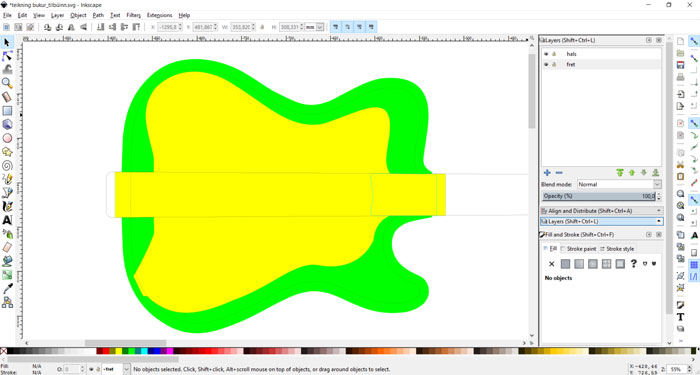Pick the yellow swatch in the palette
The image size is (700, 375).
(x=118, y=351)
